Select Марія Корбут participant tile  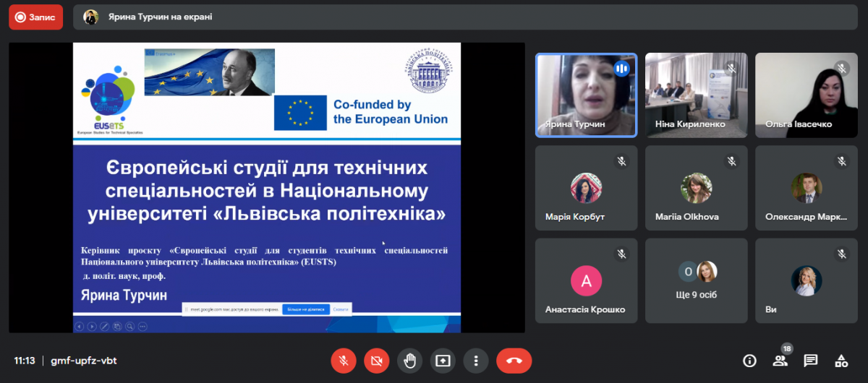[586, 187]
